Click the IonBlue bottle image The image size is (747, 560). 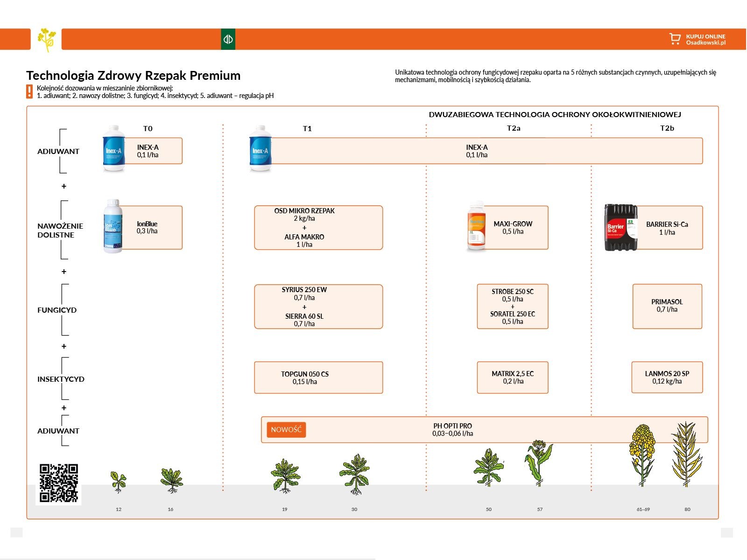(113, 227)
